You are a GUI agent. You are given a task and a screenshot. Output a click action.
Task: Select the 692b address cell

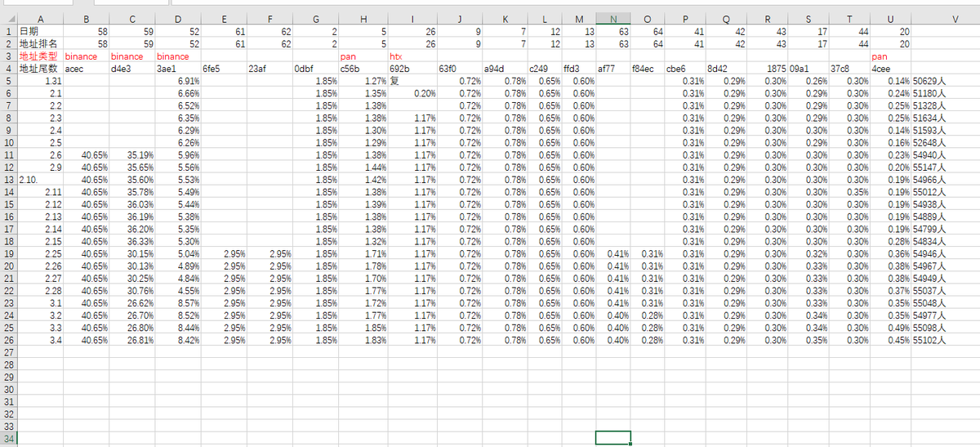412,69
